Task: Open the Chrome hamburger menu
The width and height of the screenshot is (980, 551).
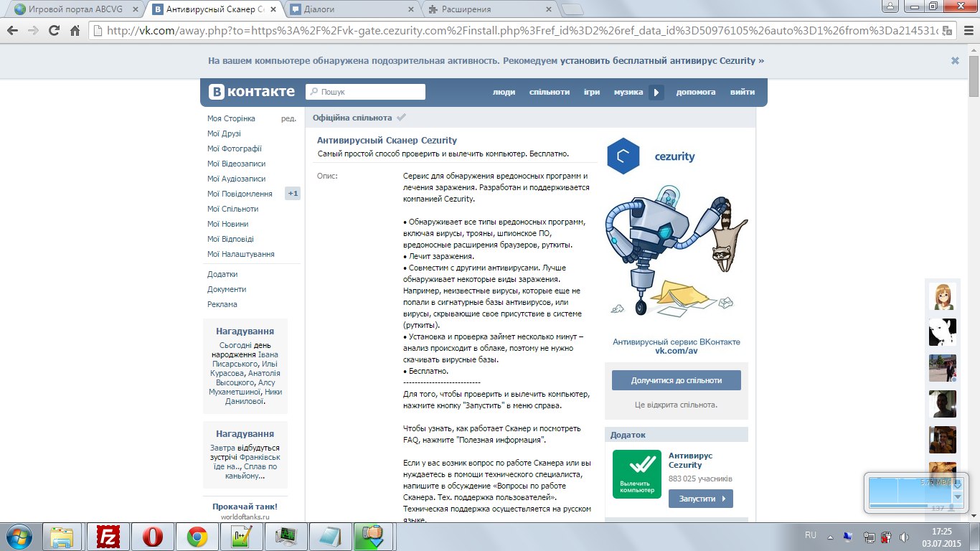Action: tap(967, 31)
